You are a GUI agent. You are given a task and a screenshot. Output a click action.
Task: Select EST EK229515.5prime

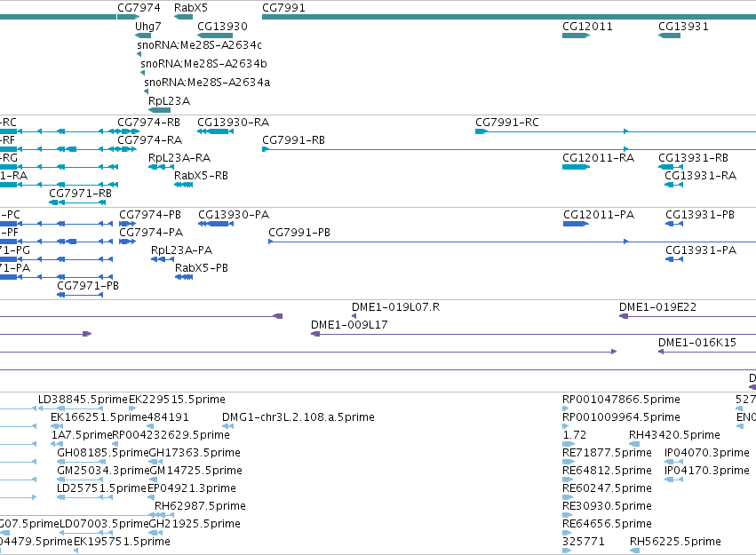[x=177, y=400]
